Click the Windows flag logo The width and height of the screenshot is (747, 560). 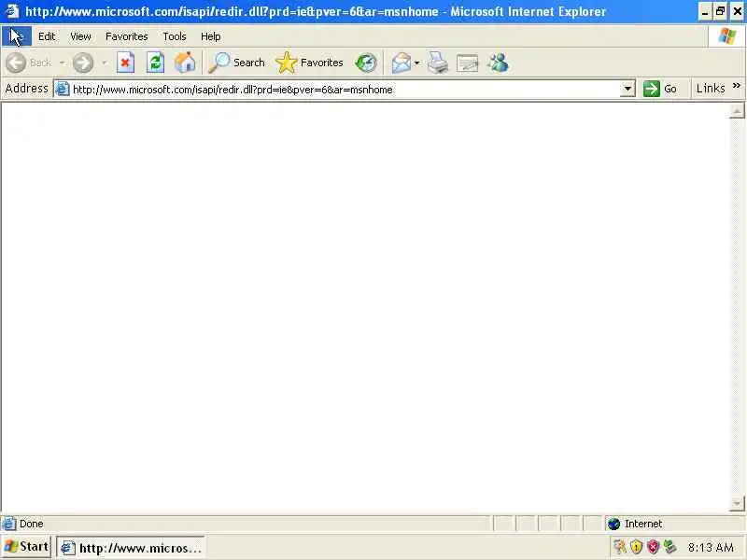pyautogui.click(x=727, y=36)
